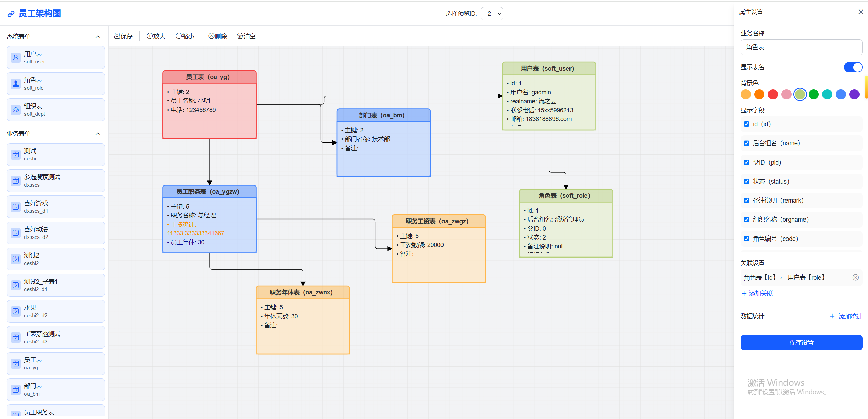Click the 组织表 soft_dept sidebar icon

16,110
